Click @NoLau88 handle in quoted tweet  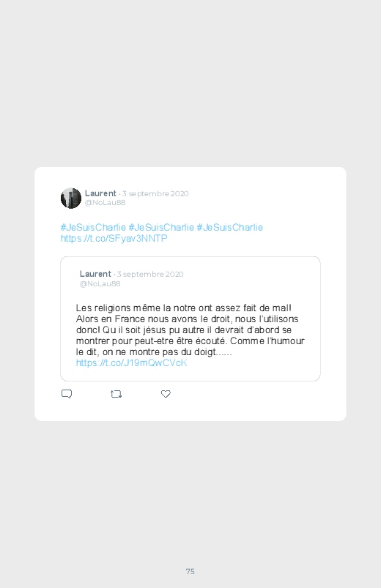pyautogui.click(x=100, y=283)
